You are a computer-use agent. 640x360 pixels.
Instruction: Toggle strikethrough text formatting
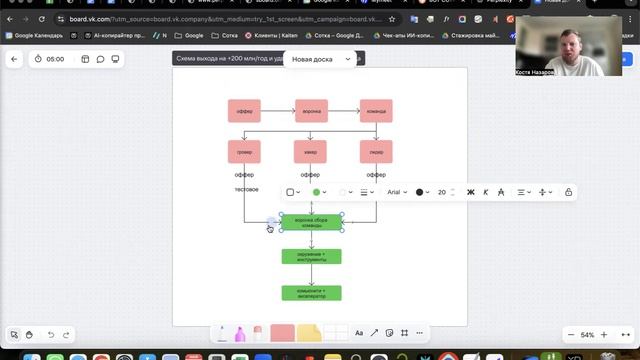coord(501,192)
